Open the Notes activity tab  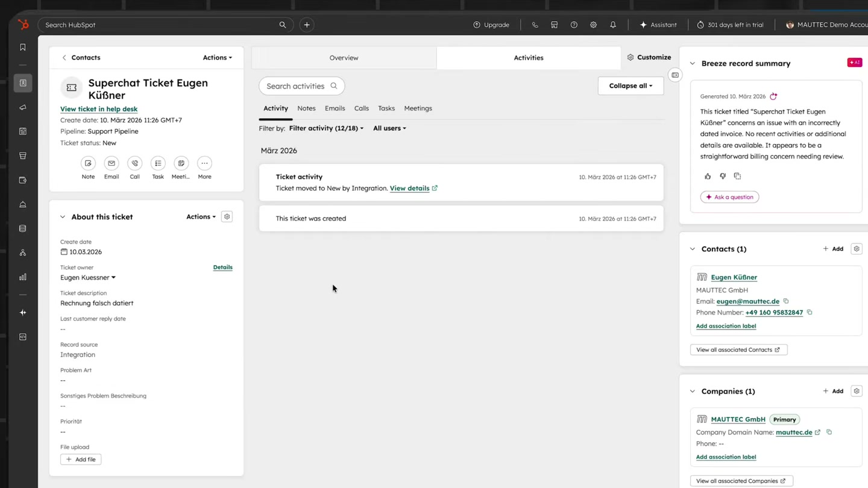[x=306, y=108]
